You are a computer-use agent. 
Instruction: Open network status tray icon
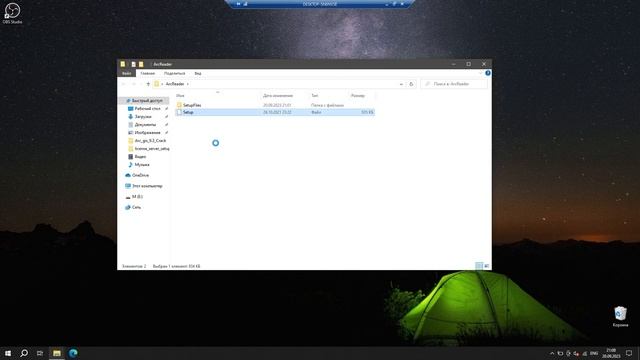click(x=584, y=353)
